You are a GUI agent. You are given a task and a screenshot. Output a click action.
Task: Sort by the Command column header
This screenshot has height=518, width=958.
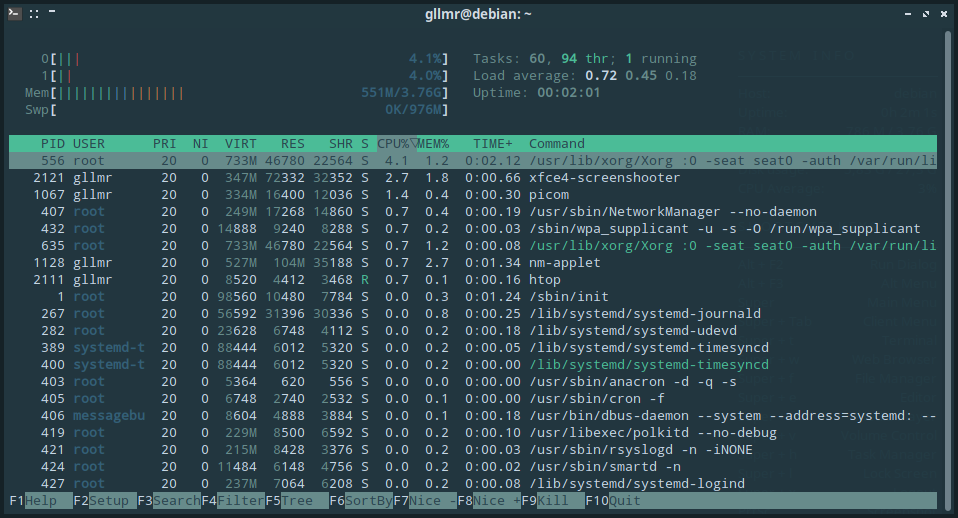pyautogui.click(x=557, y=144)
